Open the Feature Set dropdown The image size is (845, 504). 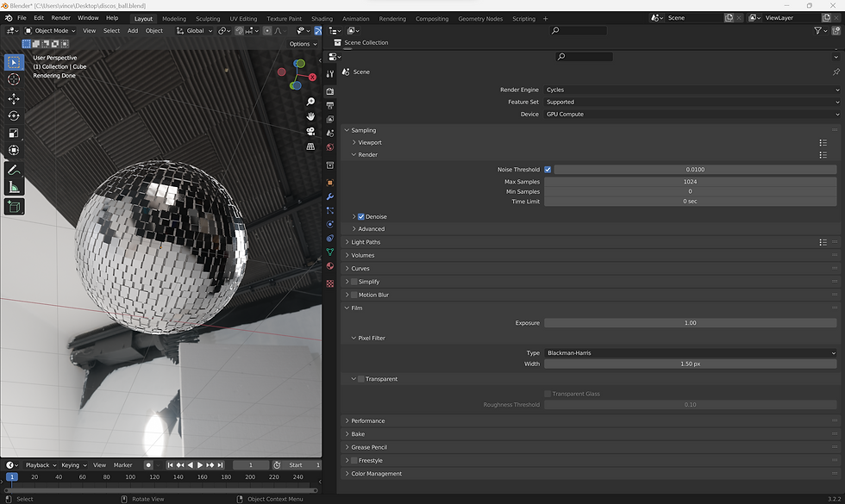692,103
